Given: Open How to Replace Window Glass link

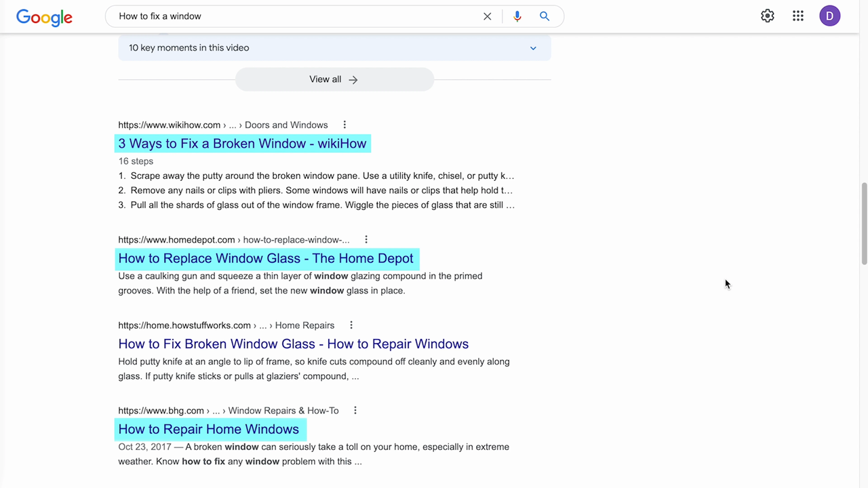Looking at the screenshot, I should click(x=265, y=258).
